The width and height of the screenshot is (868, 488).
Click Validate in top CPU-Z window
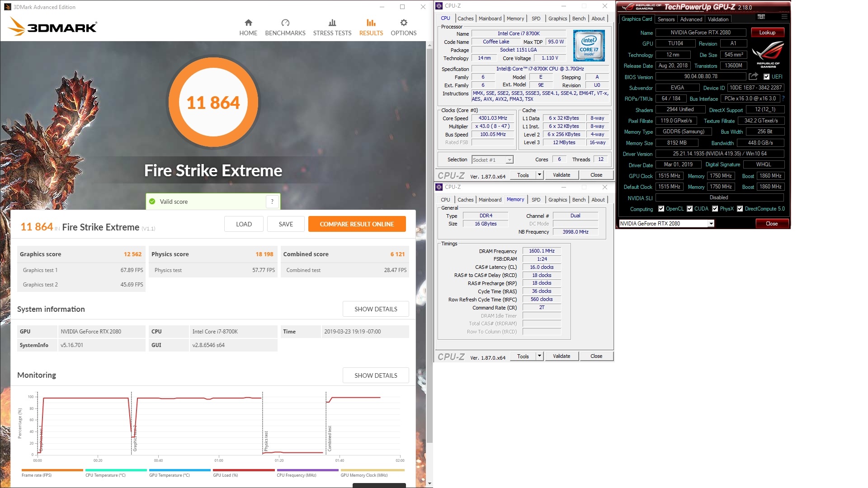pyautogui.click(x=561, y=175)
